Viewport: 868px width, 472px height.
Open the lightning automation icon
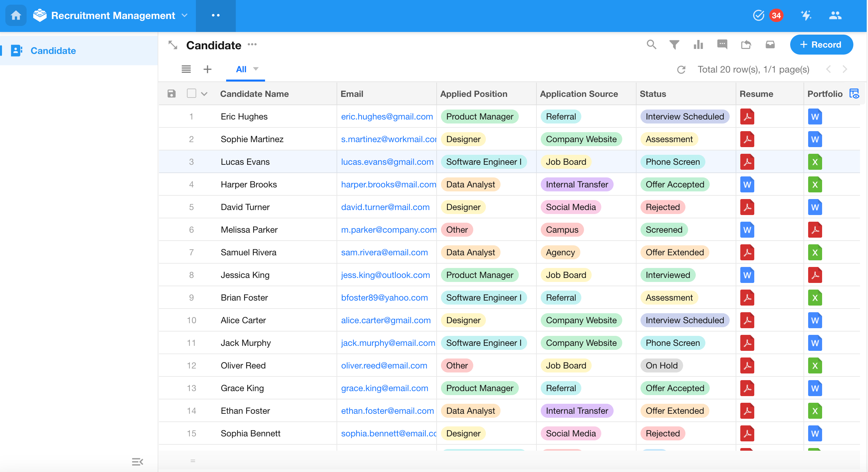coord(806,16)
